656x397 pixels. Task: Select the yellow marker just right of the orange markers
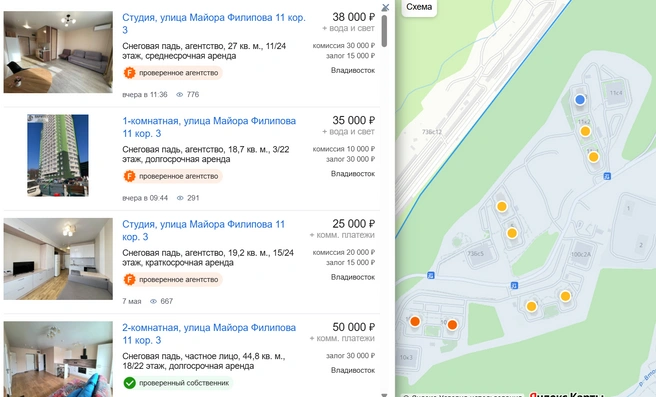pos(531,306)
